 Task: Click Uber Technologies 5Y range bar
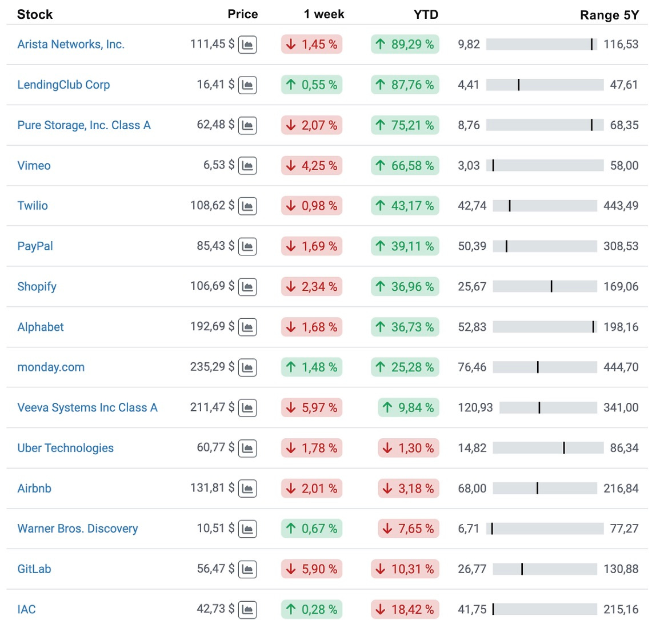548,448
